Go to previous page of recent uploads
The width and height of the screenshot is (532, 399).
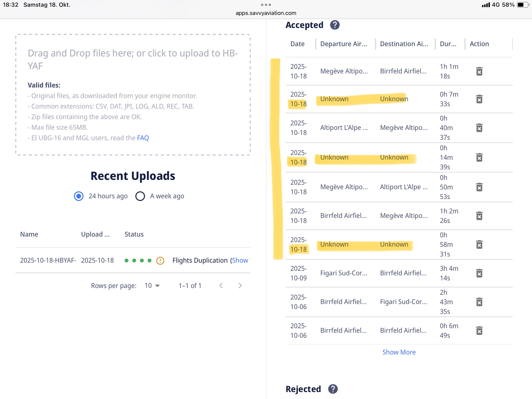click(x=221, y=285)
